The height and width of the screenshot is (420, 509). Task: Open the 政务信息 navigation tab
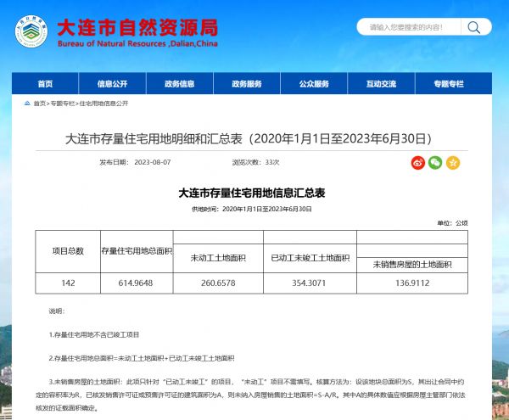(180, 84)
